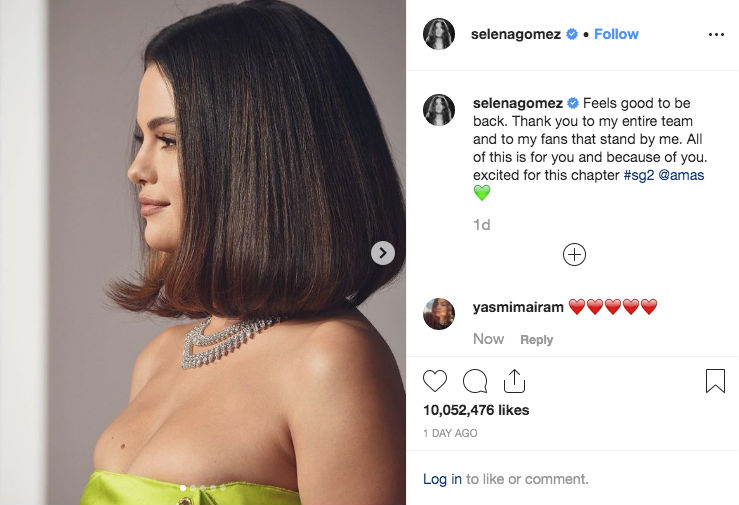
Task: Open yasmimairam's profile avatar
Action: pyautogui.click(x=439, y=314)
